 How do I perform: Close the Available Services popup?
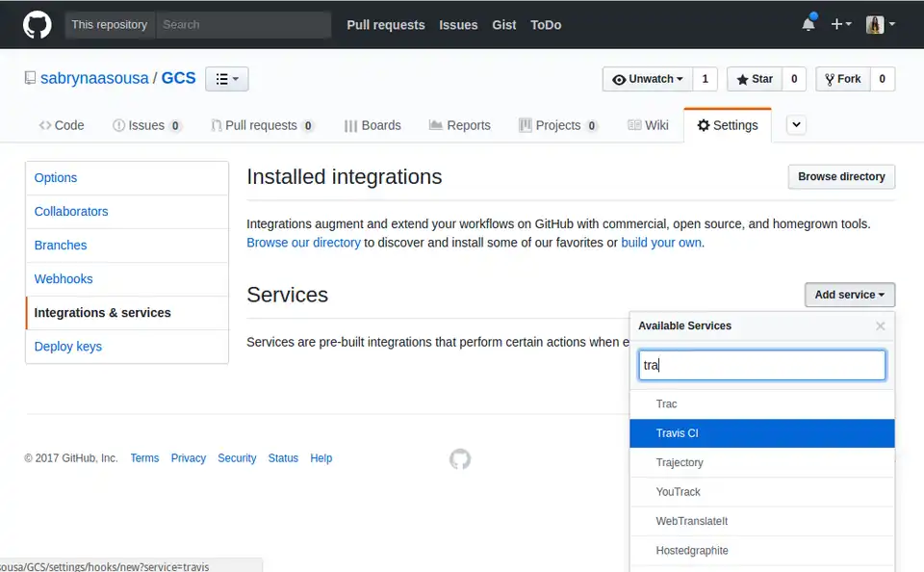point(880,326)
